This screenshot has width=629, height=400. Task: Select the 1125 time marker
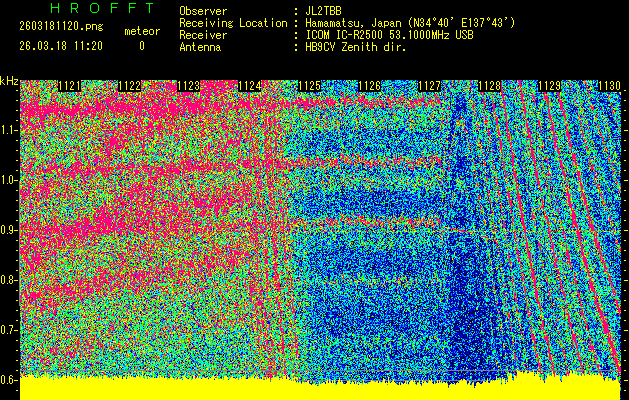311,87
